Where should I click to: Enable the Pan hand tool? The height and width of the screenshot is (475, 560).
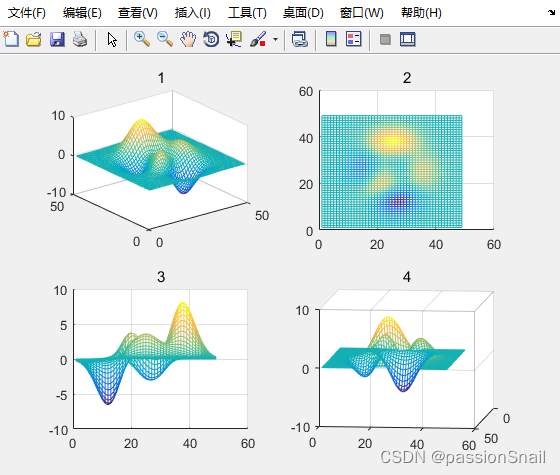tap(188, 39)
